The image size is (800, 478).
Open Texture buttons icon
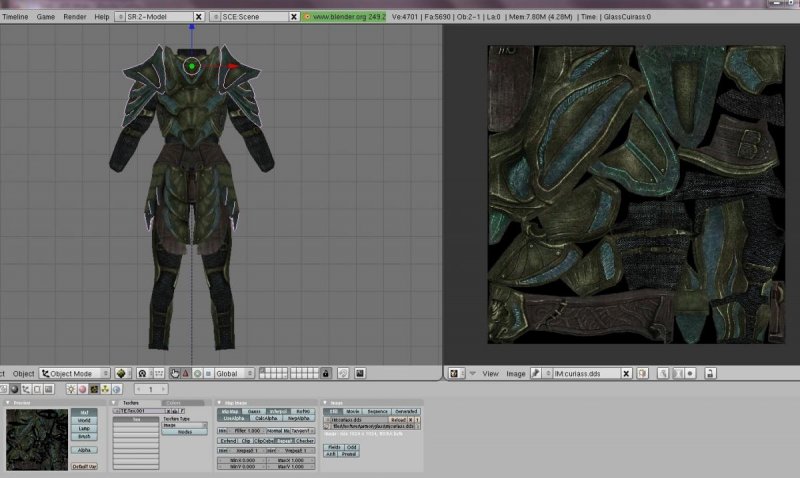pyautogui.click(x=94, y=389)
